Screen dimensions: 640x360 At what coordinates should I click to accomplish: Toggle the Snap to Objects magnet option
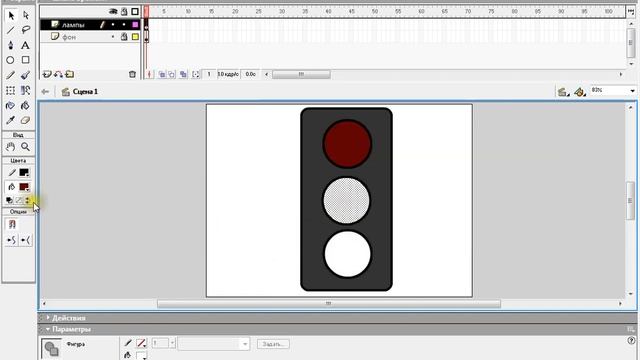click(12, 224)
